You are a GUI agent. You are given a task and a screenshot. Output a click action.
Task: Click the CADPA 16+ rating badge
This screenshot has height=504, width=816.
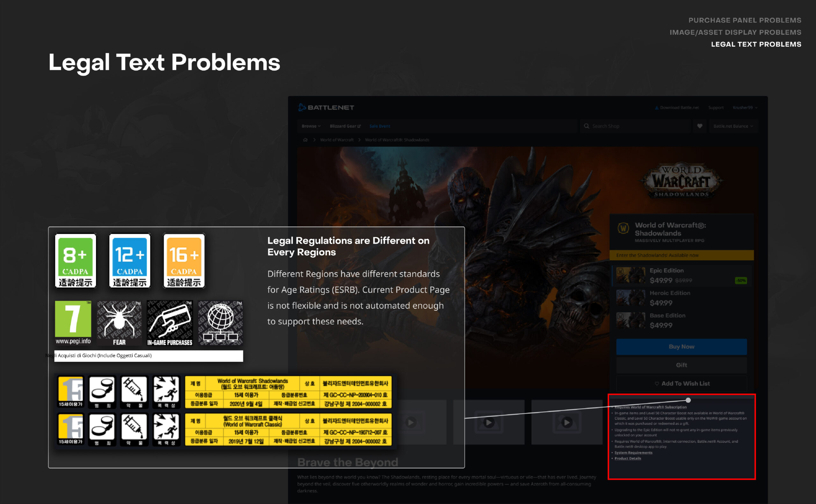184,261
